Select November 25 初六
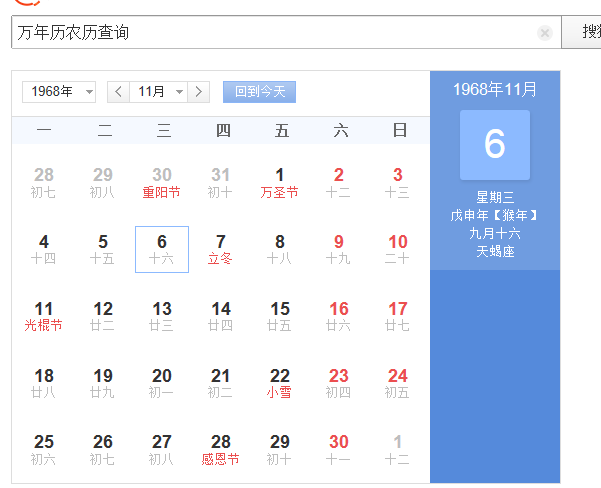The height and width of the screenshot is (488, 601). (44, 450)
